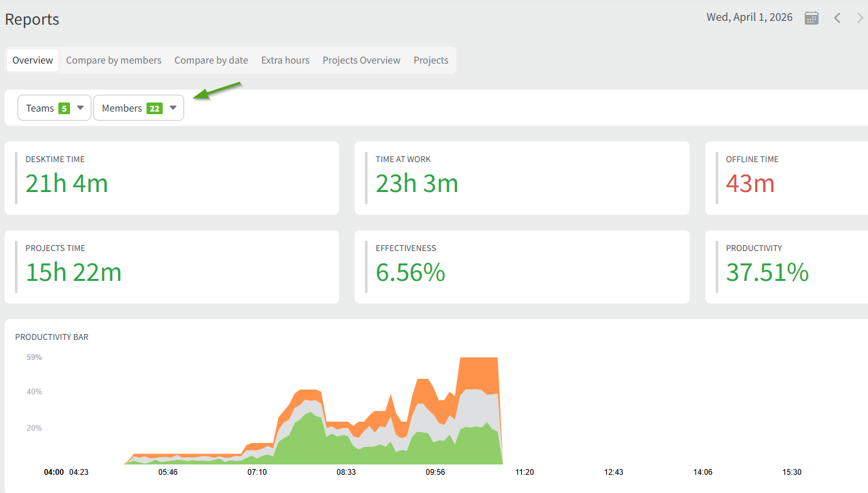Click the Offline Time 43m value
Image resolution: width=868 pixels, height=493 pixels.
click(750, 184)
